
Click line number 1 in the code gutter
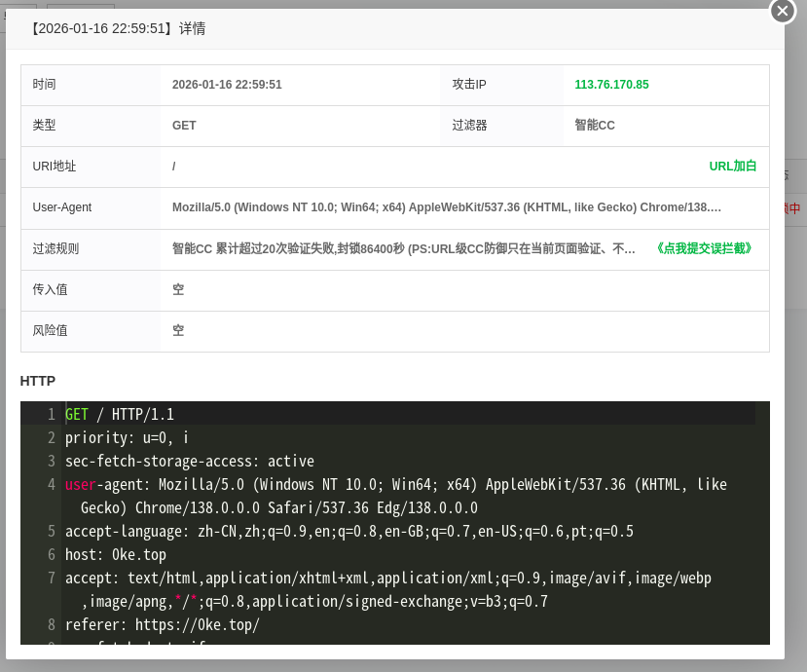(52, 414)
